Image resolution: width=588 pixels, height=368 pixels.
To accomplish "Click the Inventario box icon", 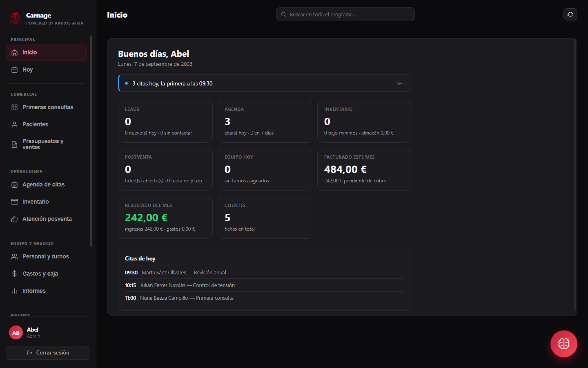I will pyautogui.click(x=15, y=202).
